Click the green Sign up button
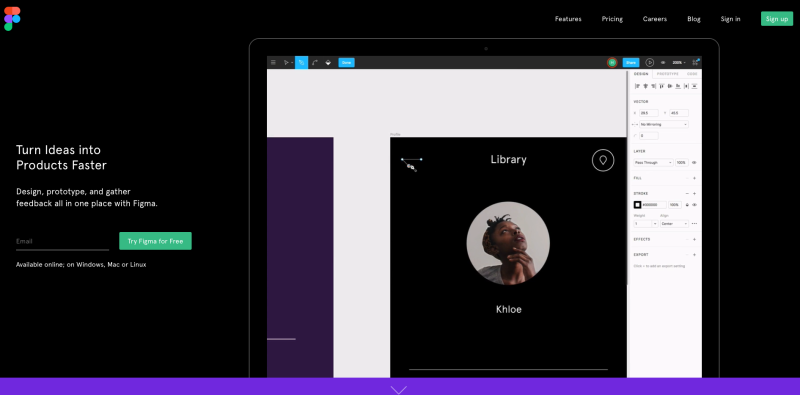 click(x=777, y=19)
